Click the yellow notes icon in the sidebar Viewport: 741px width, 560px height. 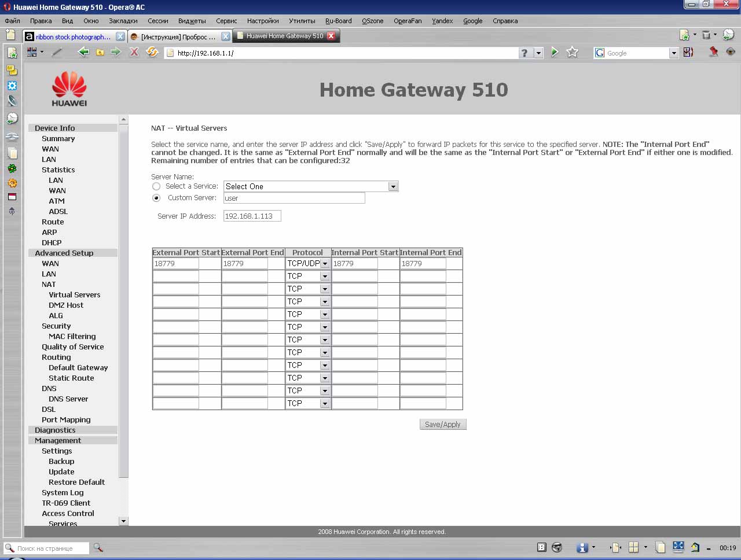tap(12, 70)
